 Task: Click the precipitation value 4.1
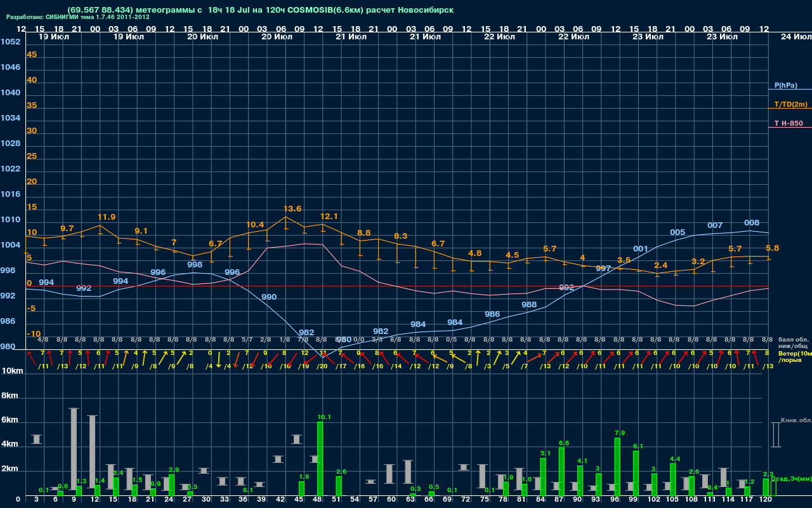coord(582,460)
